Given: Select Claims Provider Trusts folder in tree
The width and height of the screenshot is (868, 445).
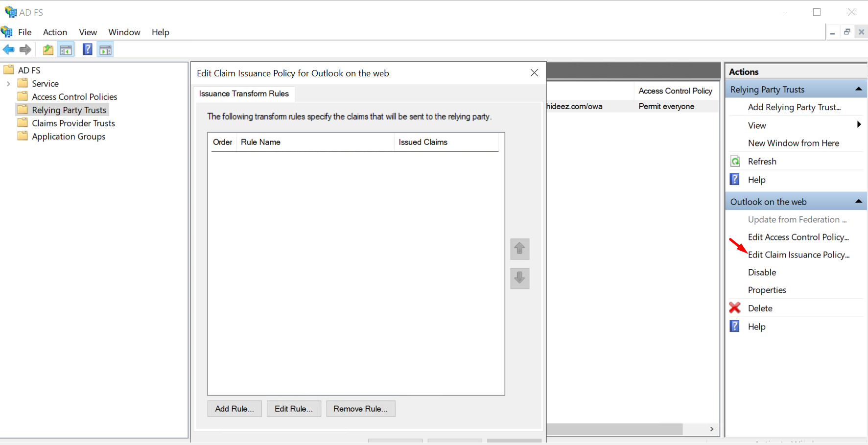Looking at the screenshot, I should coord(73,123).
